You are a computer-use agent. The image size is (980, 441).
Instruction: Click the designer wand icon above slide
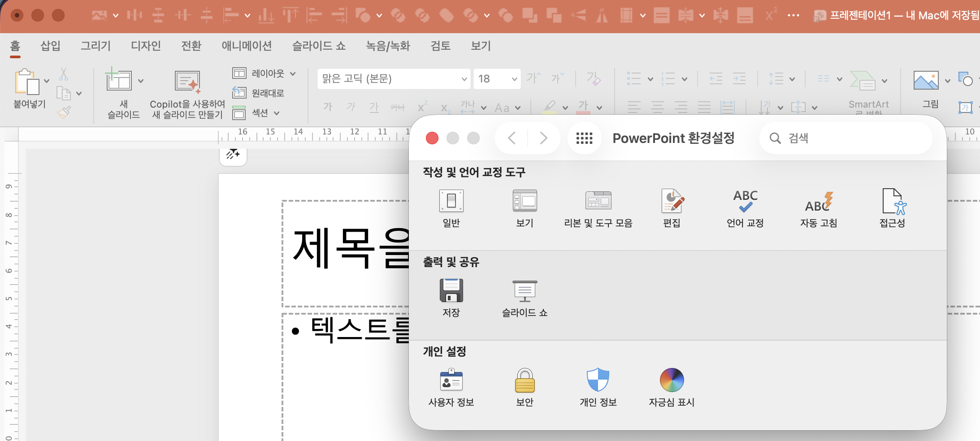[x=233, y=155]
